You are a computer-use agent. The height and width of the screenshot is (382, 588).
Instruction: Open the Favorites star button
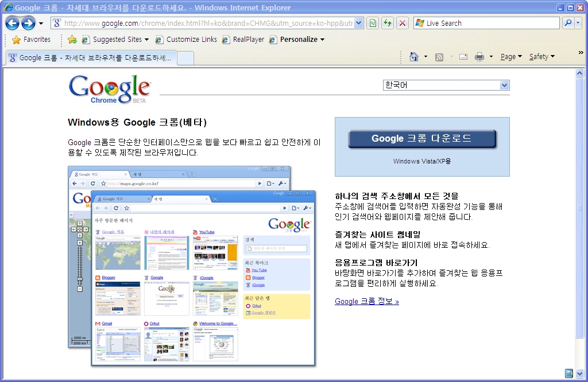point(32,40)
